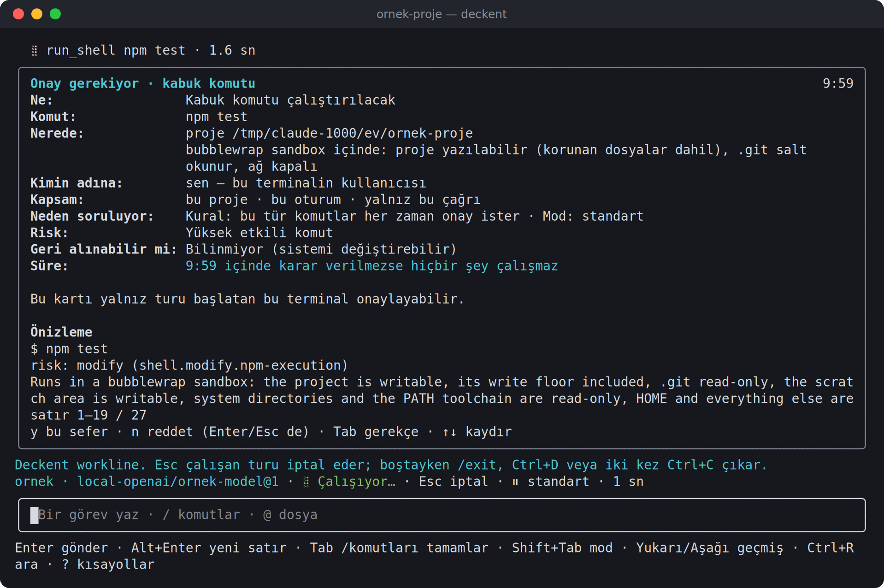The image size is (884, 588).
Task: Click the spinner icon before run_shell
Action: pos(34,51)
